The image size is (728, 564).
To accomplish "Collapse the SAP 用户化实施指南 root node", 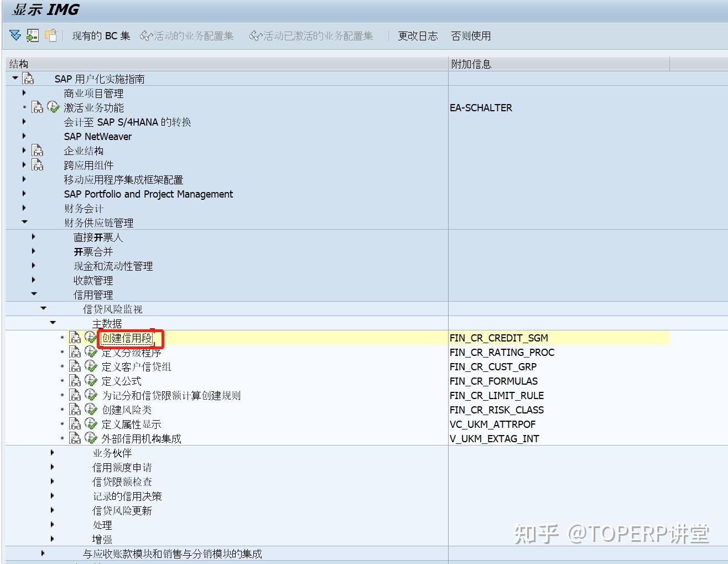I will pos(15,78).
